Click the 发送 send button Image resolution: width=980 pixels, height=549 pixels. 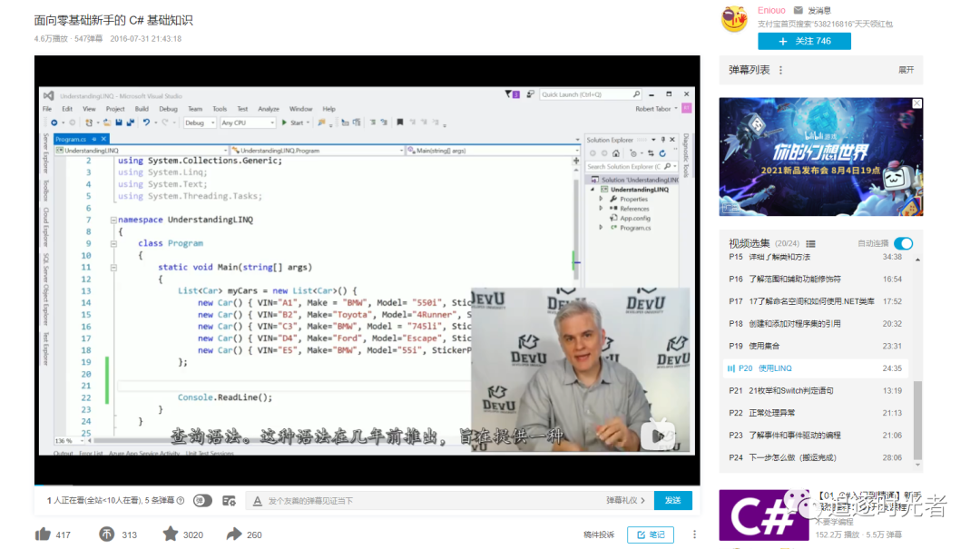click(673, 500)
